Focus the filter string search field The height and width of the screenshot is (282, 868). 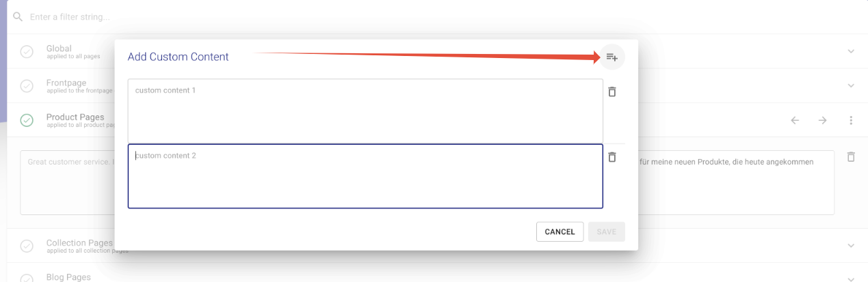point(274,16)
